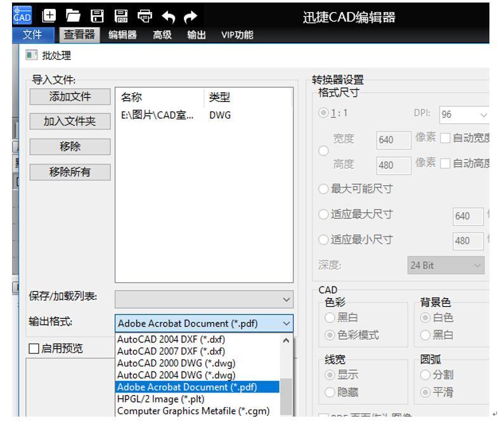Click the 宽度 640 input field
Image resolution: width=504 pixels, height=428 pixels.
[394, 140]
